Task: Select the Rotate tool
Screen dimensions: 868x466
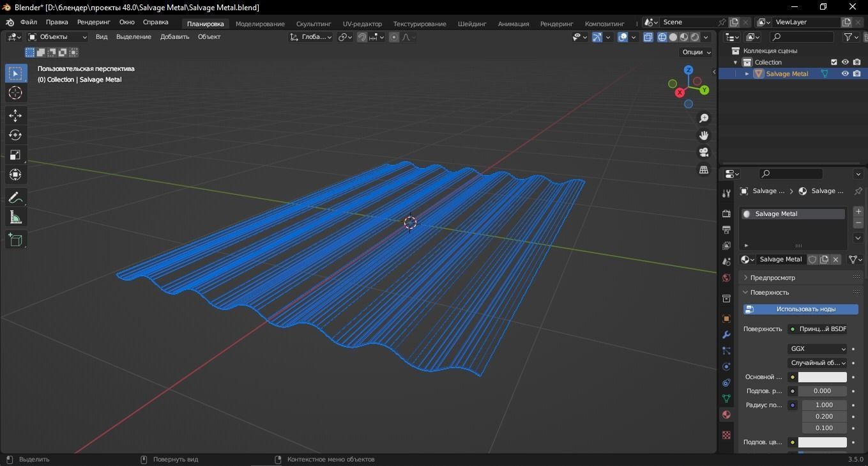Action: click(x=15, y=136)
